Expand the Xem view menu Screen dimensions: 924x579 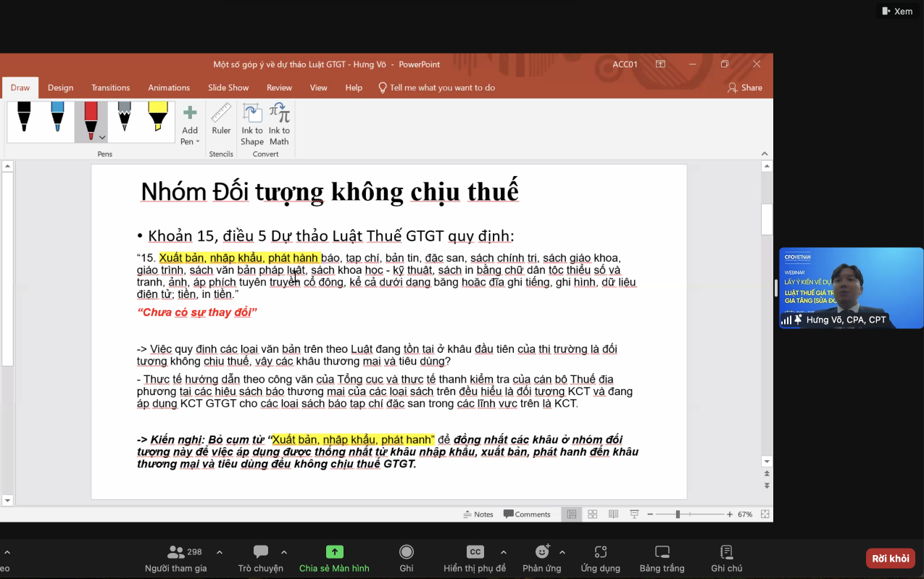[896, 11]
